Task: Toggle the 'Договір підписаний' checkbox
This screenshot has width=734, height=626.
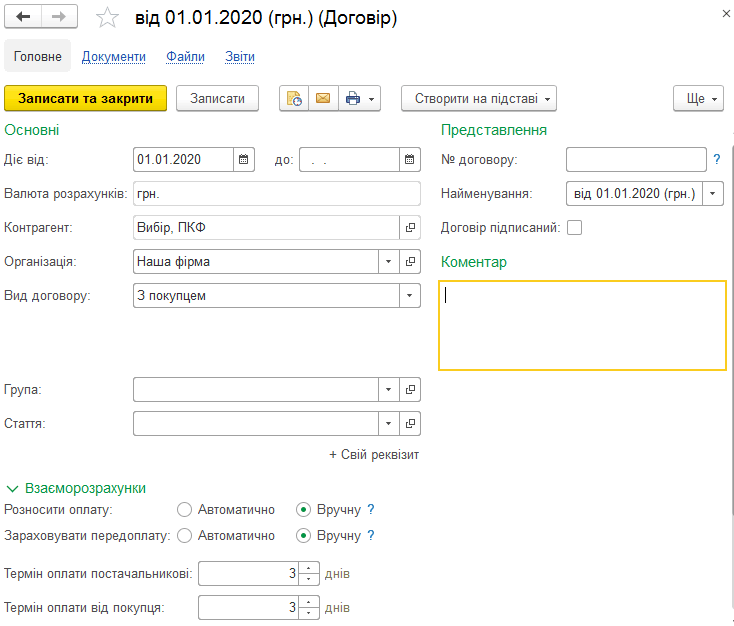Action: pyautogui.click(x=574, y=228)
